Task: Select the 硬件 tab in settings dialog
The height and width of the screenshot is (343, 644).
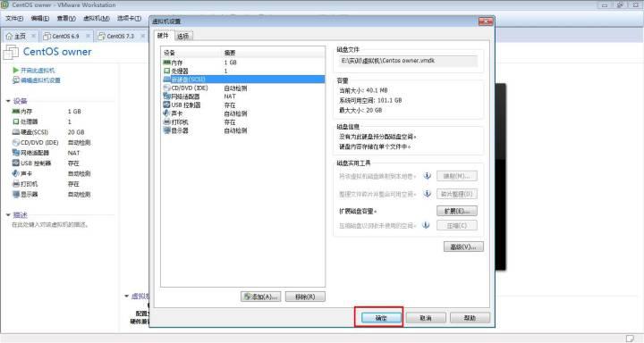Action: pos(163,36)
